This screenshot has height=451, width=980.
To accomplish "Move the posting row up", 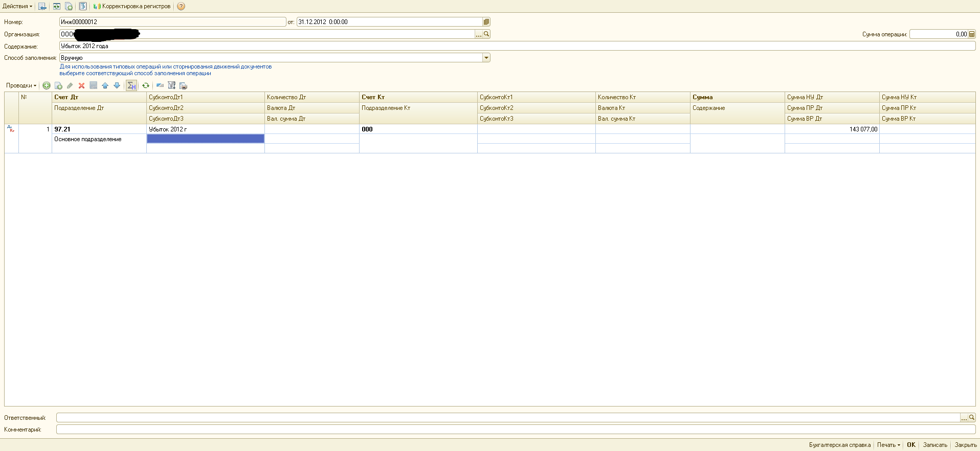I will [105, 85].
